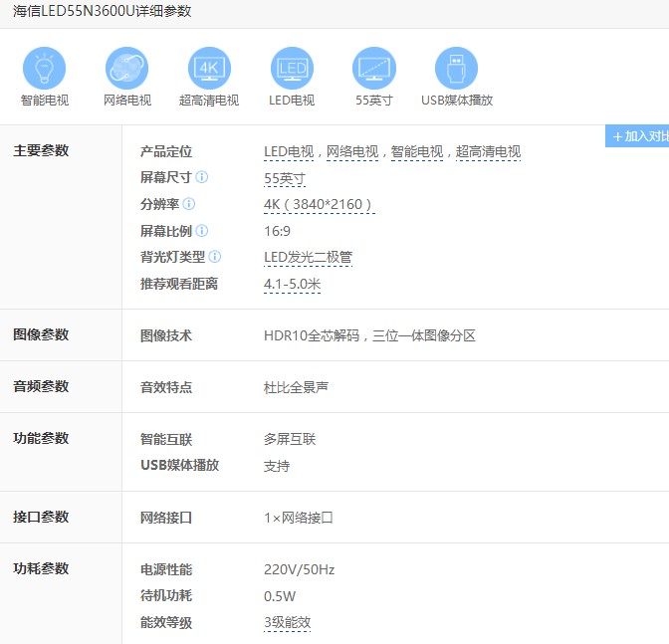The image size is (669, 644).
Task: Click the 图像技术 parameter label
Action: point(166,335)
